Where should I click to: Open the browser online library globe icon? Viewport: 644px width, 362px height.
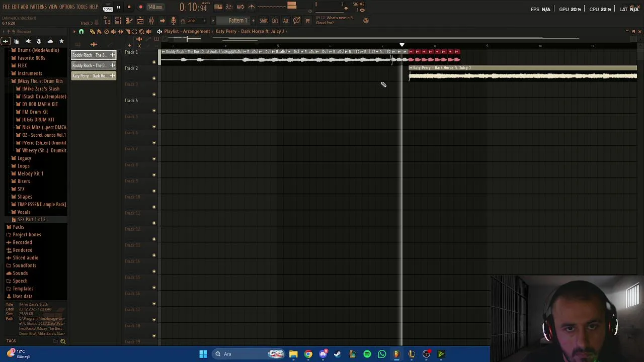point(39,41)
